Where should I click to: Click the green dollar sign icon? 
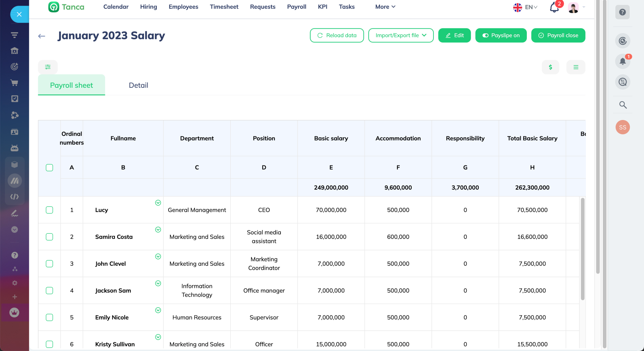point(550,67)
